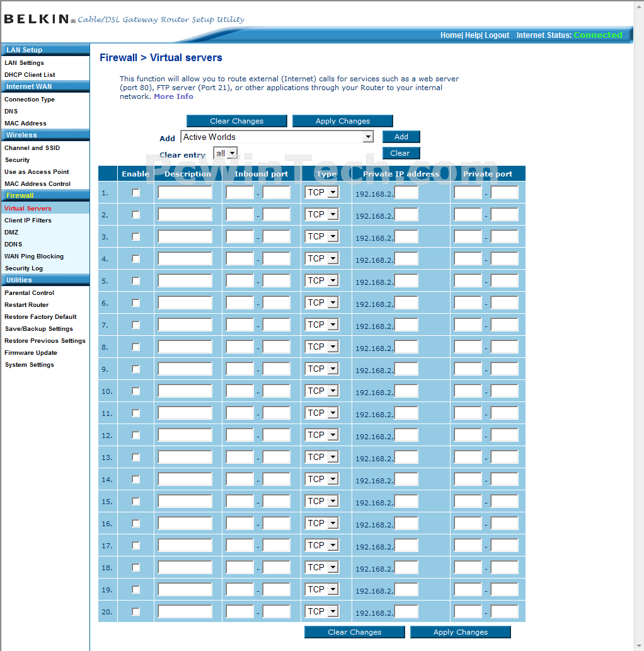Toggle Enable checkbox in row 10
Image resolution: width=644 pixels, height=651 pixels.
135,391
